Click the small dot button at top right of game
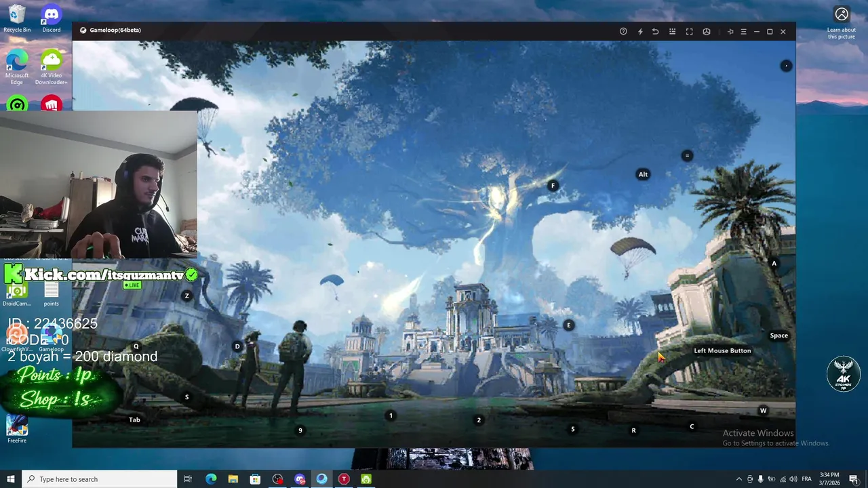The image size is (868, 488). click(786, 66)
